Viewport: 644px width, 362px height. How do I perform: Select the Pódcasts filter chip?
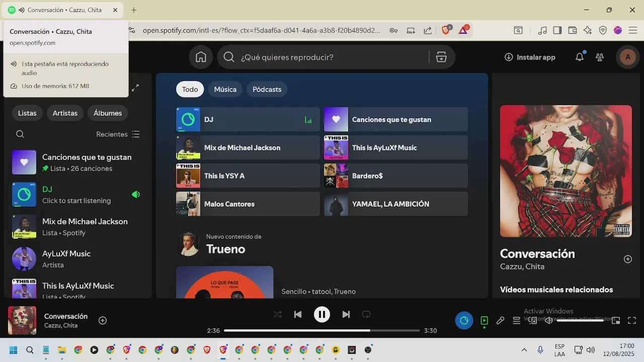point(267,89)
